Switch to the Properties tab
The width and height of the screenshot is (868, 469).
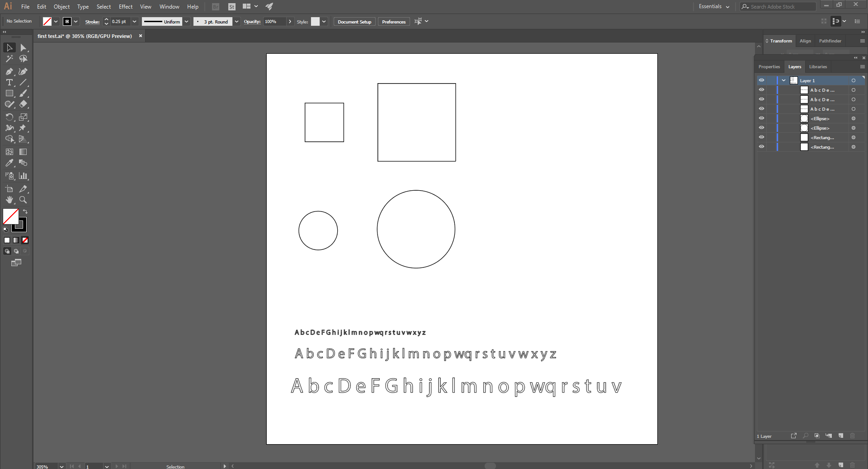pyautogui.click(x=769, y=67)
